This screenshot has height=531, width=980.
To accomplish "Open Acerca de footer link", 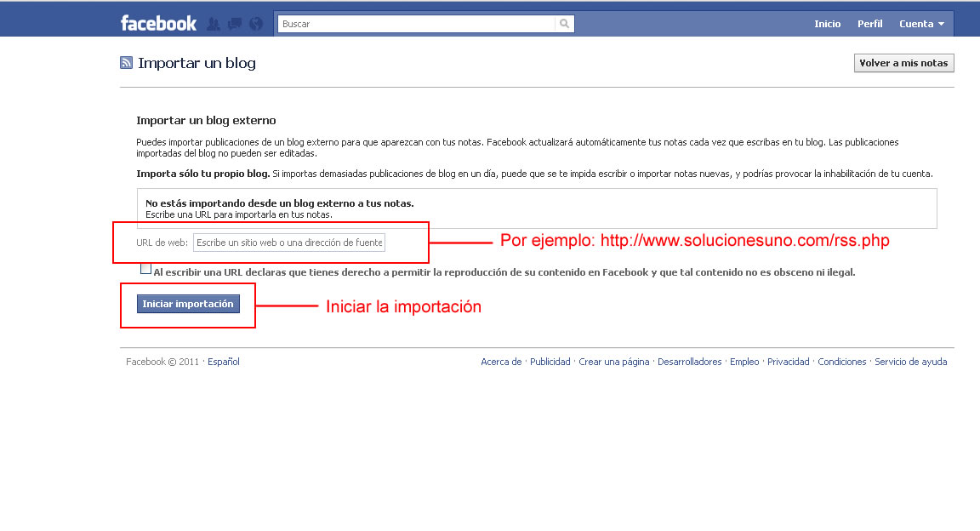I will tap(501, 362).
